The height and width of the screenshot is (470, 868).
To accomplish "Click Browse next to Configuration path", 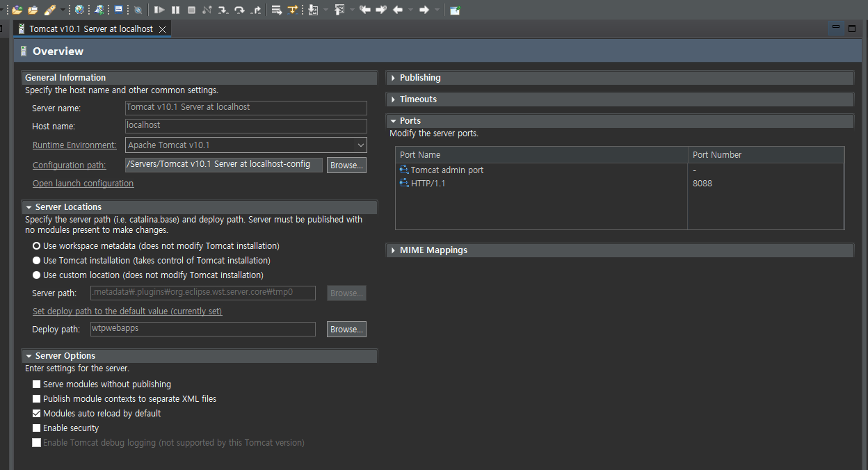I will point(346,165).
